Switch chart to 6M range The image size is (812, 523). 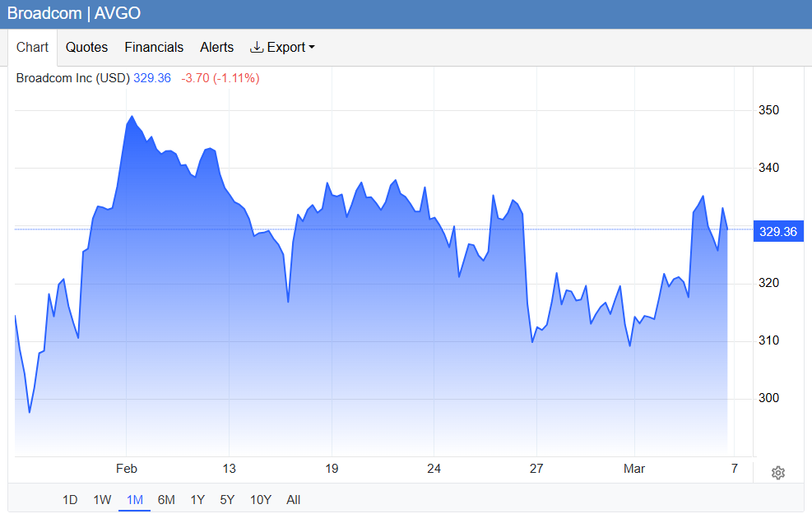pyautogui.click(x=166, y=499)
